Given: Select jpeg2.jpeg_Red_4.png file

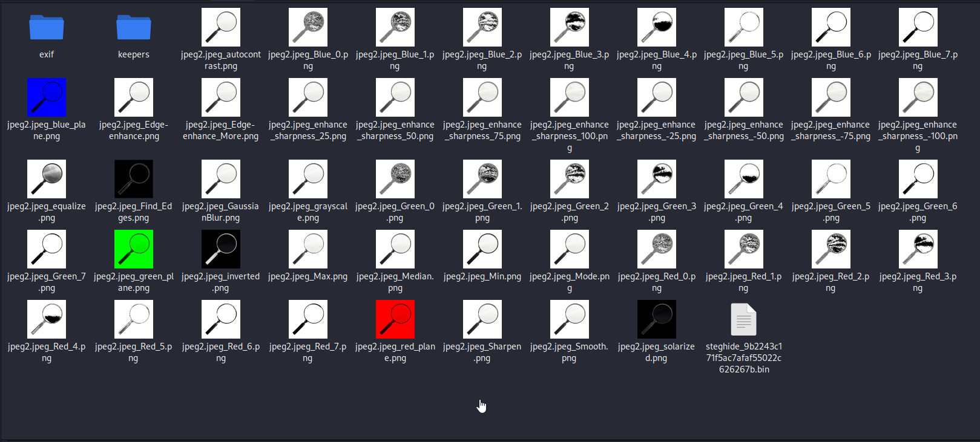Looking at the screenshot, I should (47, 319).
